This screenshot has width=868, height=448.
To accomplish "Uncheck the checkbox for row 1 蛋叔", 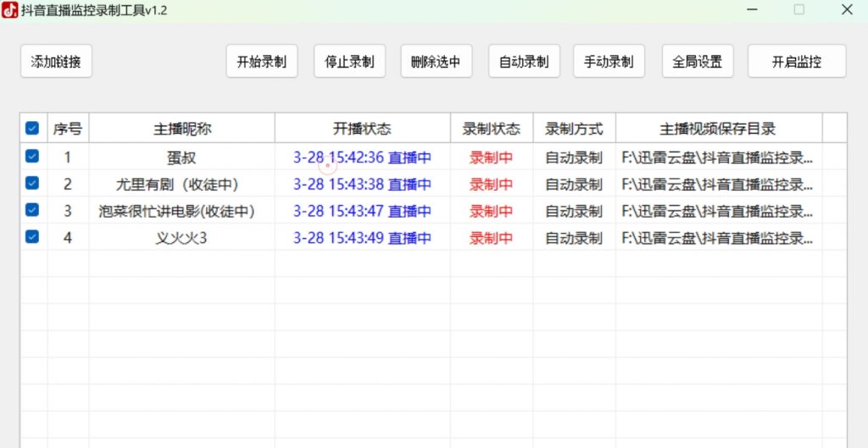I will tap(32, 157).
